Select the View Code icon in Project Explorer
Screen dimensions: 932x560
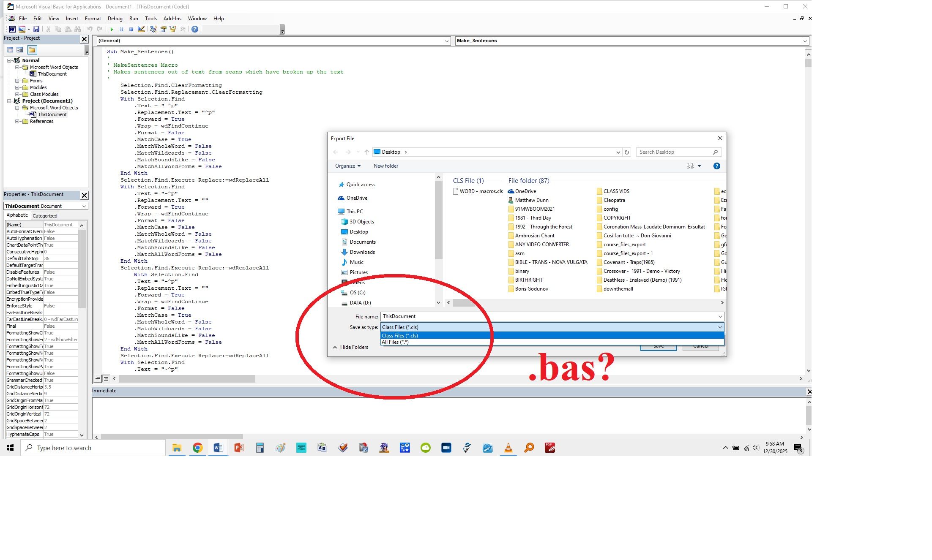pyautogui.click(x=10, y=50)
